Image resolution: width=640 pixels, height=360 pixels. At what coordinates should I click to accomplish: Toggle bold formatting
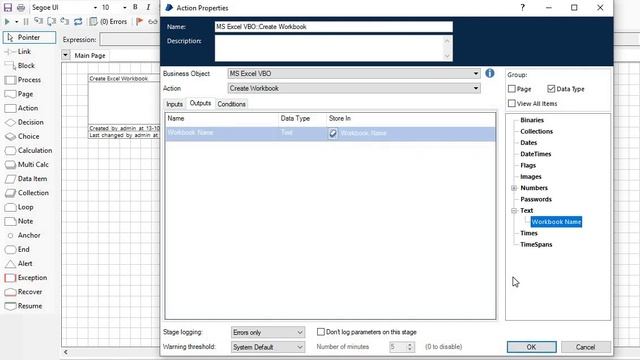(x=135, y=7)
